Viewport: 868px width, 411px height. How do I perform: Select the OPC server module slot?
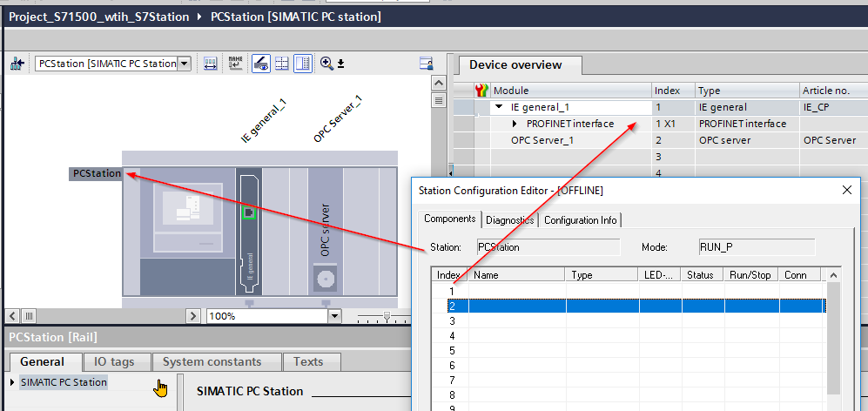click(x=325, y=232)
